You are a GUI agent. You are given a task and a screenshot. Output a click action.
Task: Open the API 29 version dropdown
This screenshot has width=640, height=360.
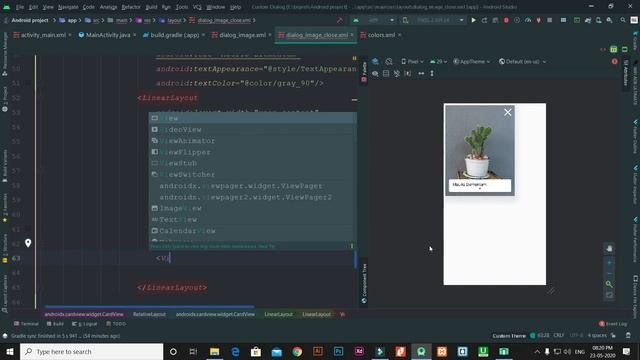tap(439, 62)
